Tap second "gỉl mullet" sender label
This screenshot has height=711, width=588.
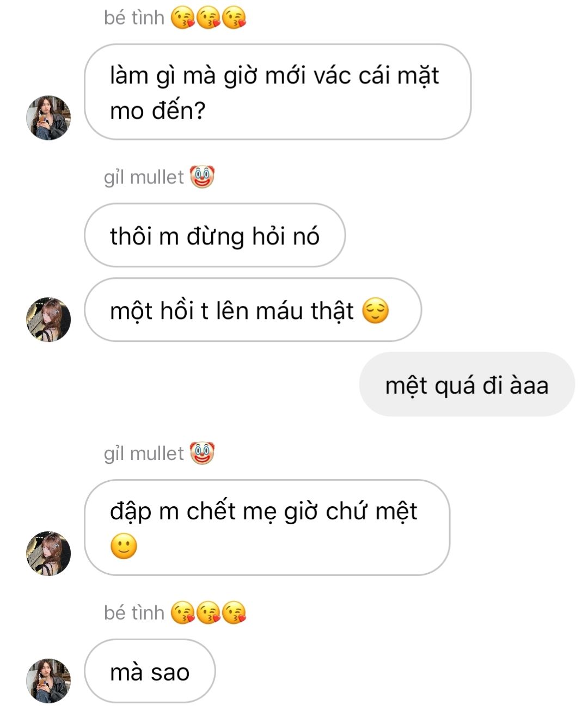pyautogui.click(x=144, y=453)
